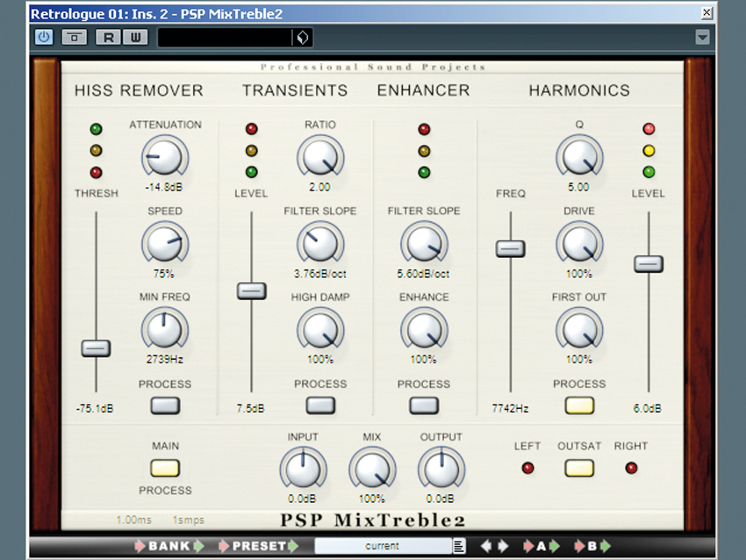The image size is (746, 560).
Task: Click the Harmonics Drive knob
Action: click(579, 243)
